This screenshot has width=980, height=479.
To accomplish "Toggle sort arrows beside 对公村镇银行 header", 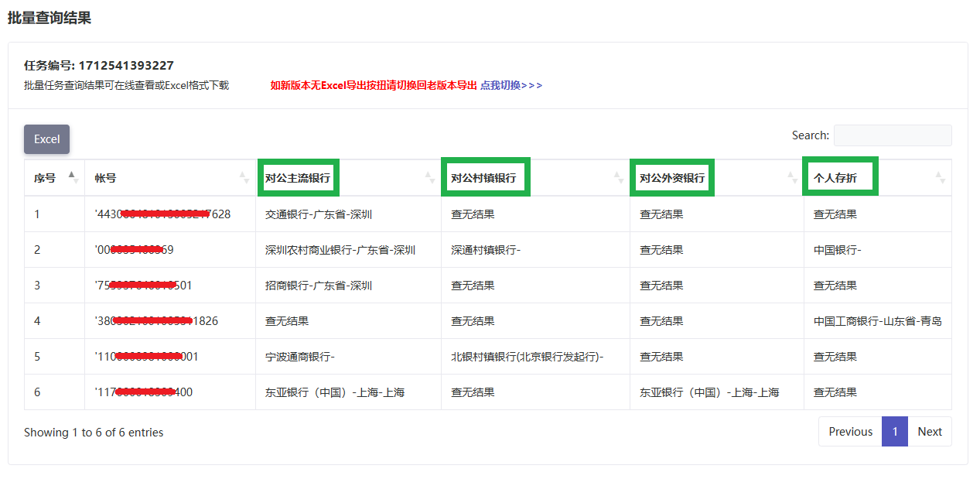I will click(619, 177).
